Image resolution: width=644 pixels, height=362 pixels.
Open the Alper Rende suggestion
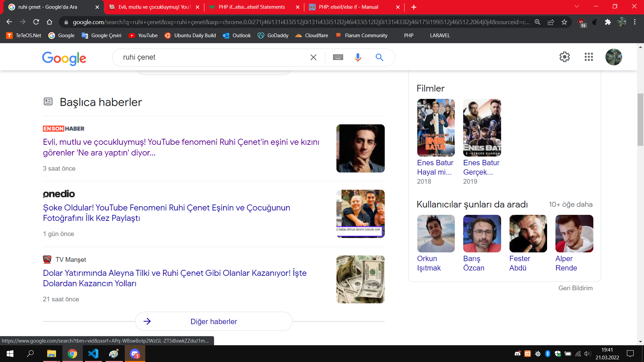574,243
